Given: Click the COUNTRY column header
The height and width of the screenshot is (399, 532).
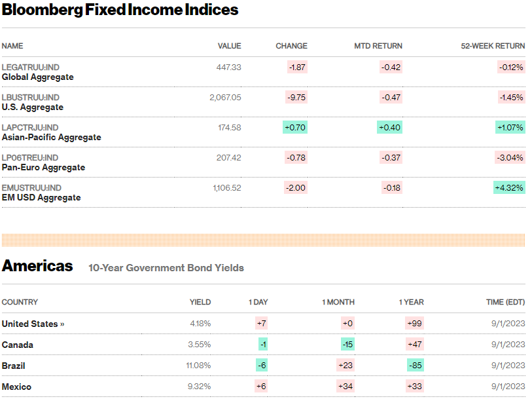Looking at the screenshot, I should click(20, 302).
